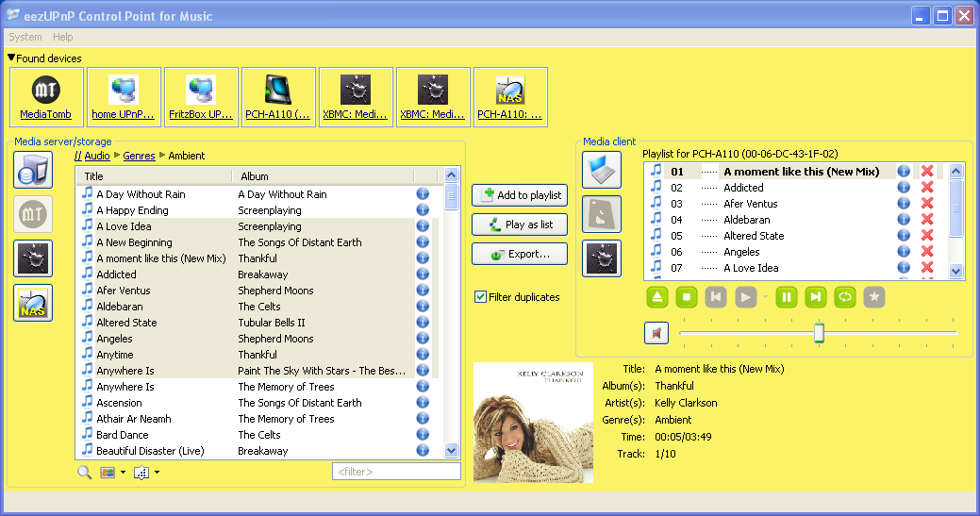This screenshot has width=980, height=516.
Task: Select the PCH-A110 player device icon
Action: 278,97
